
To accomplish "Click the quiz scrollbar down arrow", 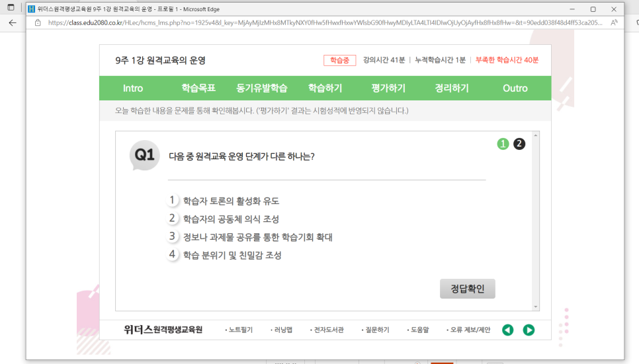I will 536,307.
